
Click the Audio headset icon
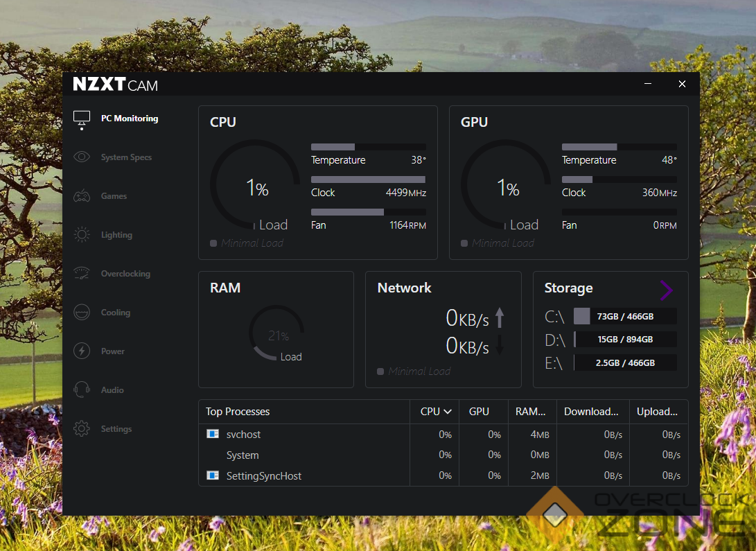(x=82, y=390)
